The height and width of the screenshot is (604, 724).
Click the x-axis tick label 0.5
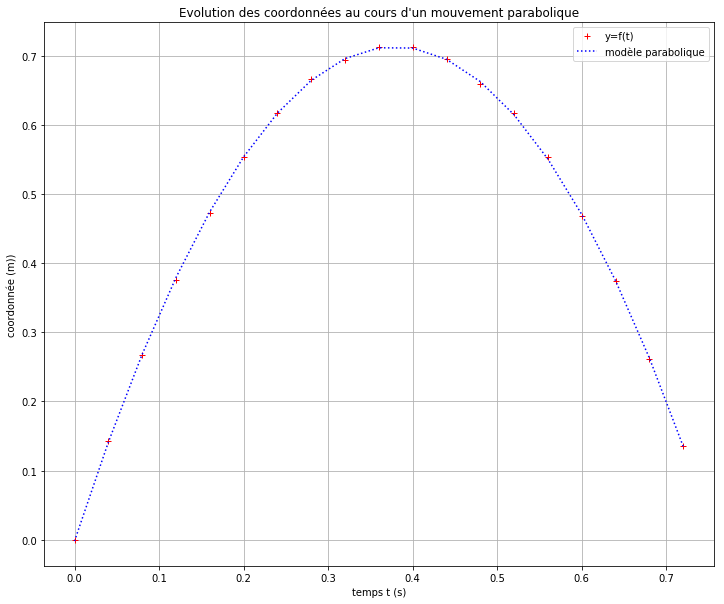497,578
